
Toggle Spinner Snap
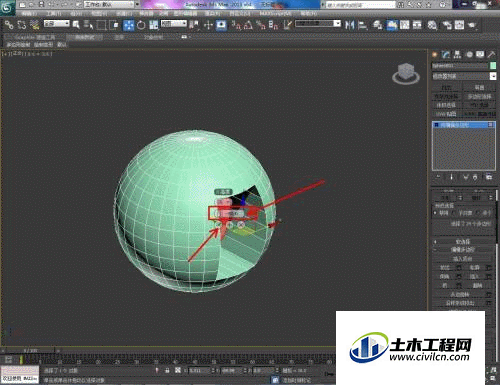point(273,25)
